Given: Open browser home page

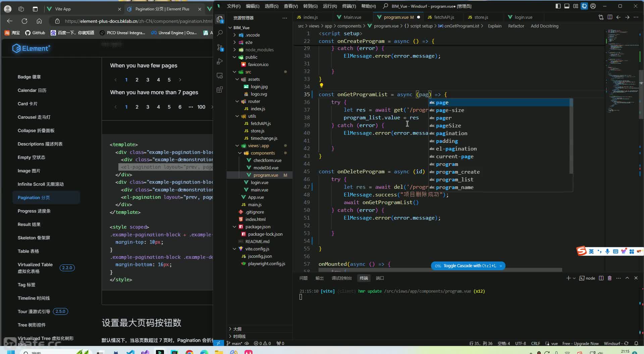Looking at the screenshot, I should [39, 21].
